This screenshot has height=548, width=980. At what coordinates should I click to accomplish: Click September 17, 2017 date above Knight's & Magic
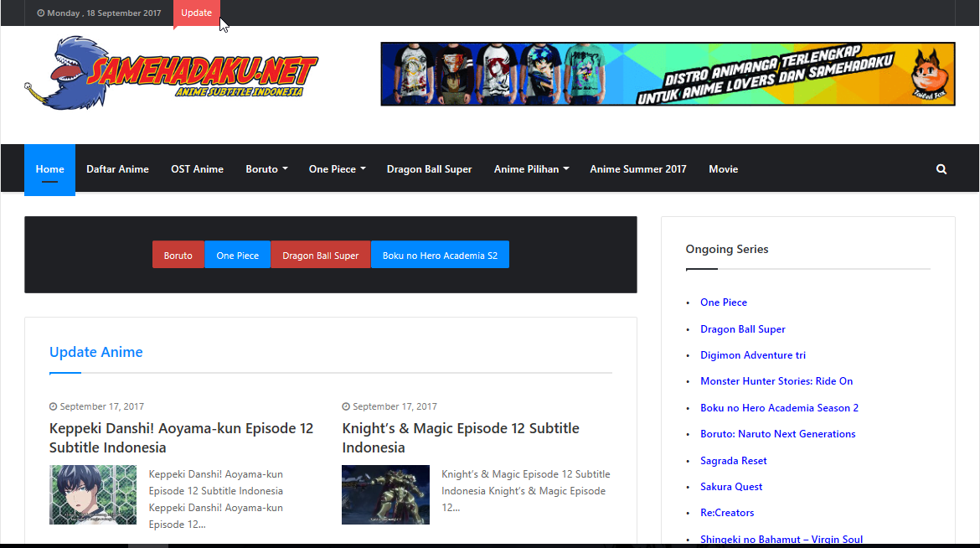tap(395, 406)
